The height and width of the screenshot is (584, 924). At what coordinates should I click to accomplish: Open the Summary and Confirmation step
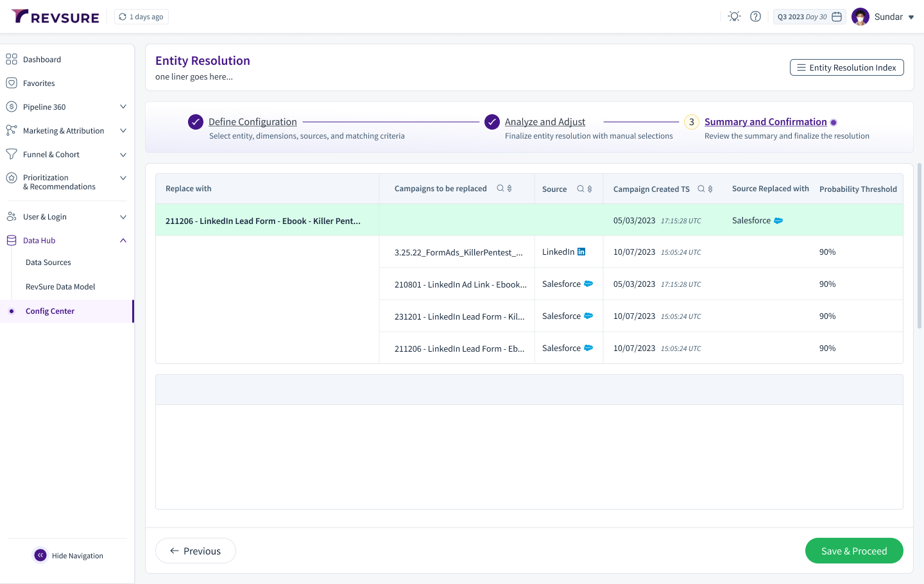[766, 122]
